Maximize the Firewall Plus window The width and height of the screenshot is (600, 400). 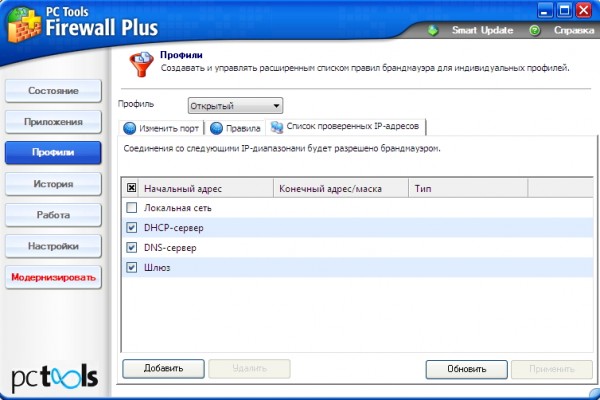[564, 10]
